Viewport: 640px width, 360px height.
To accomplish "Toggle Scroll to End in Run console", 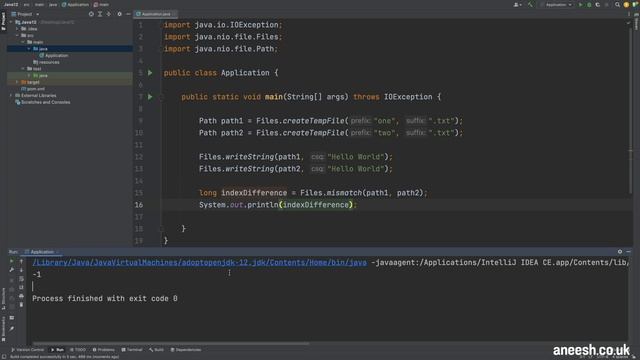I will [22, 287].
